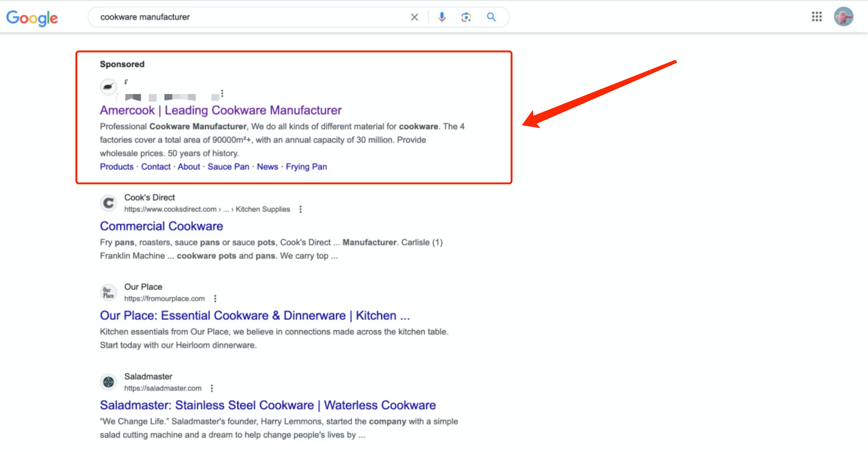
Task: Click the Google logo
Action: coord(32,18)
